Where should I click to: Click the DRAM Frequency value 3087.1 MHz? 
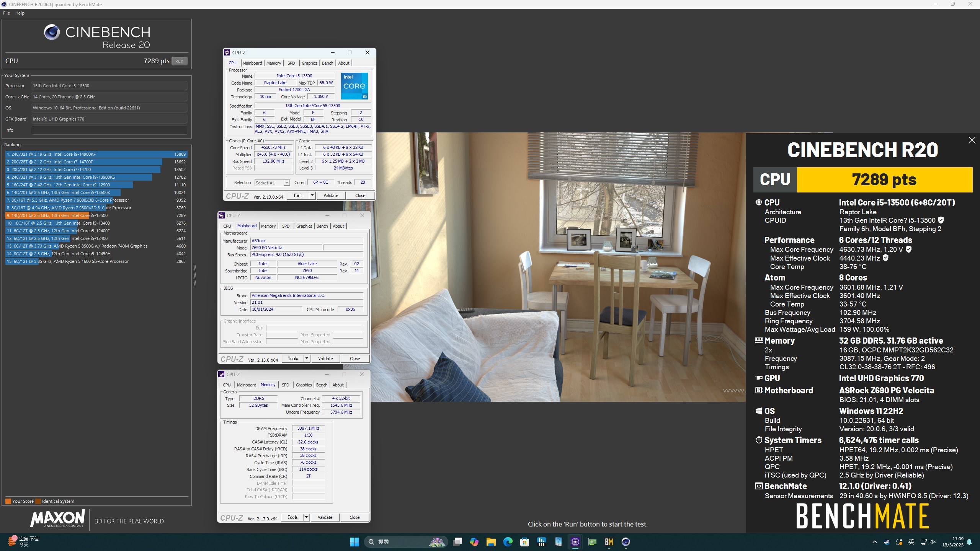click(x=308, y=428)
